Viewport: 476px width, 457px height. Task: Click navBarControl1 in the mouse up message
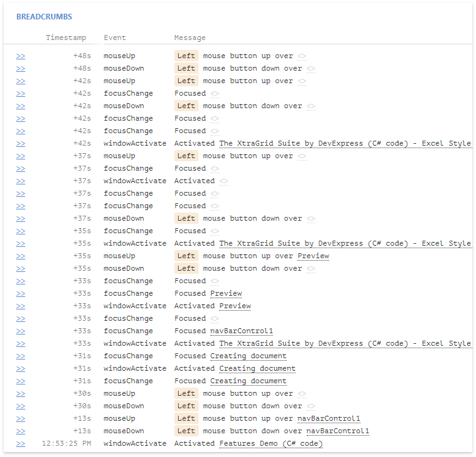click(329, 419)
